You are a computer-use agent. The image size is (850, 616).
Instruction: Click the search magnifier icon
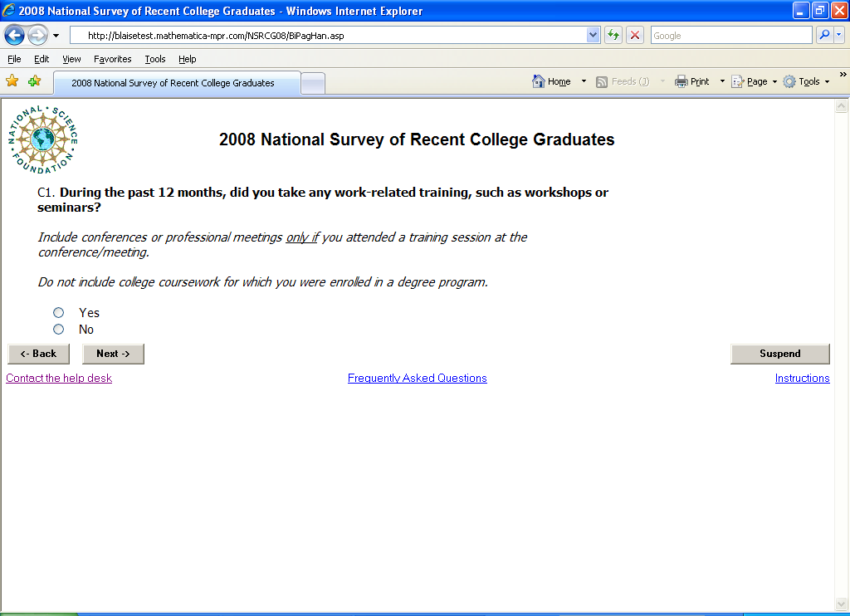[824, 36]
